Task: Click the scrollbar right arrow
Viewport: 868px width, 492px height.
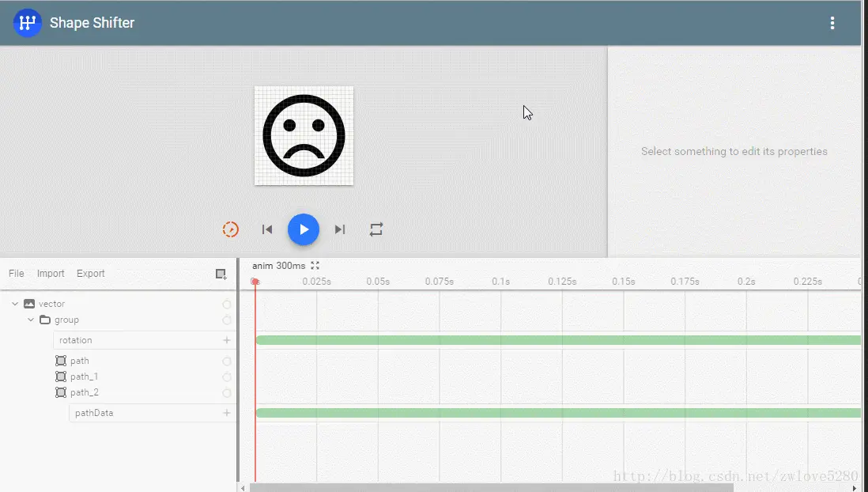Action: (854, 488)
